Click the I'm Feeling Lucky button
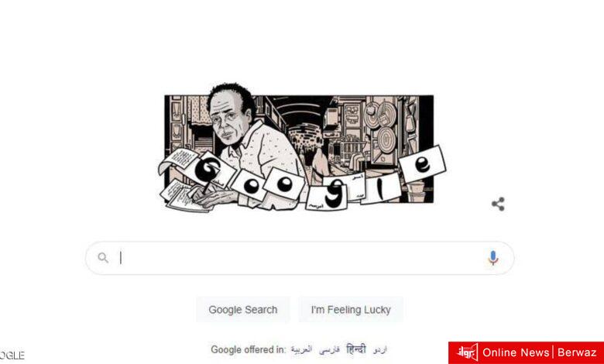Screen dimensions: 604x364 tap(351, 309)
